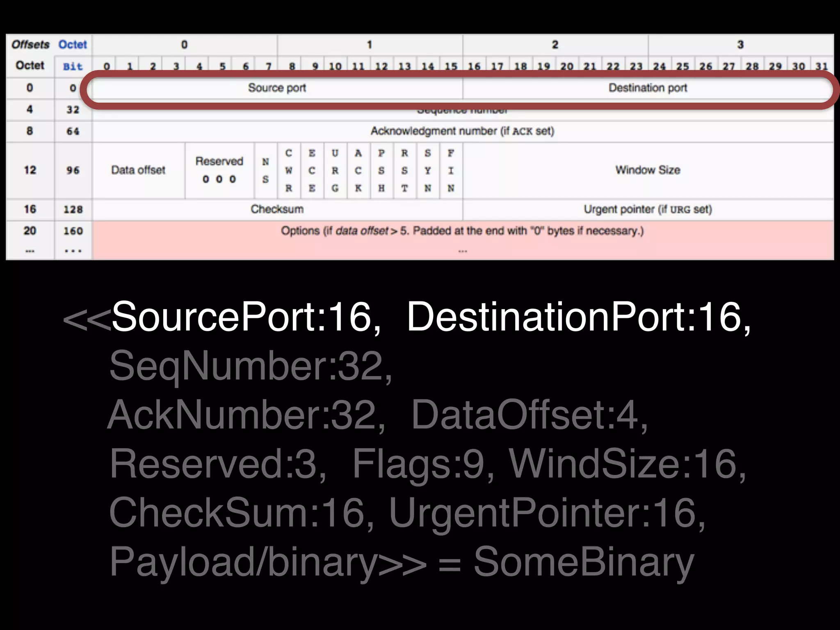Click the blue Bit header link
Image resolution: width=840 pixels, height=630 pixels.
coord(73,66)
